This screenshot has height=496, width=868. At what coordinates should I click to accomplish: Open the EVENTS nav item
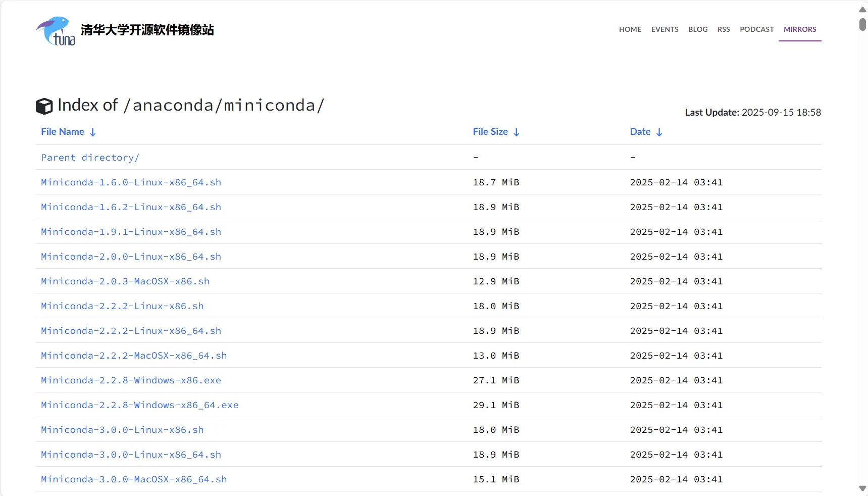(665, 29)
